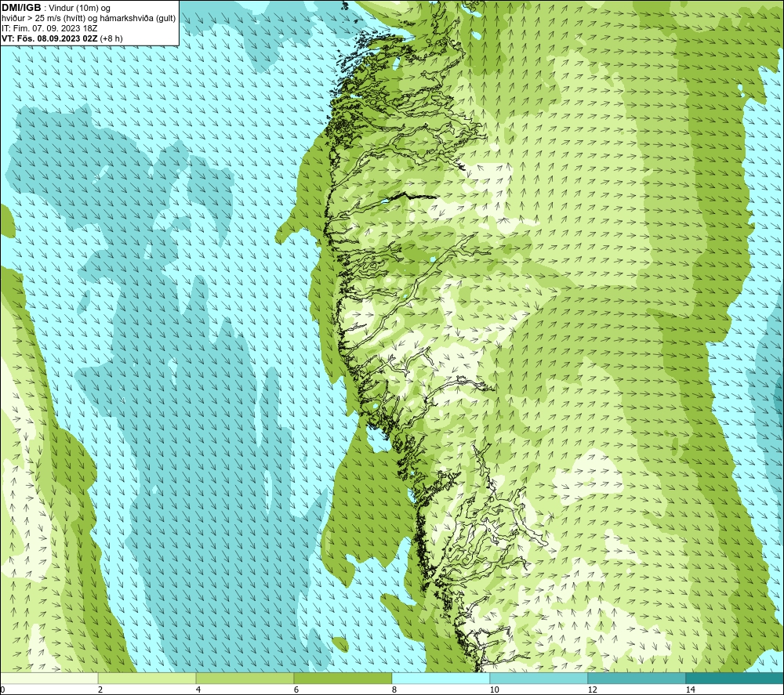784x695 pixels.
Task: Click the legend scale label 2
Action: 100,690
